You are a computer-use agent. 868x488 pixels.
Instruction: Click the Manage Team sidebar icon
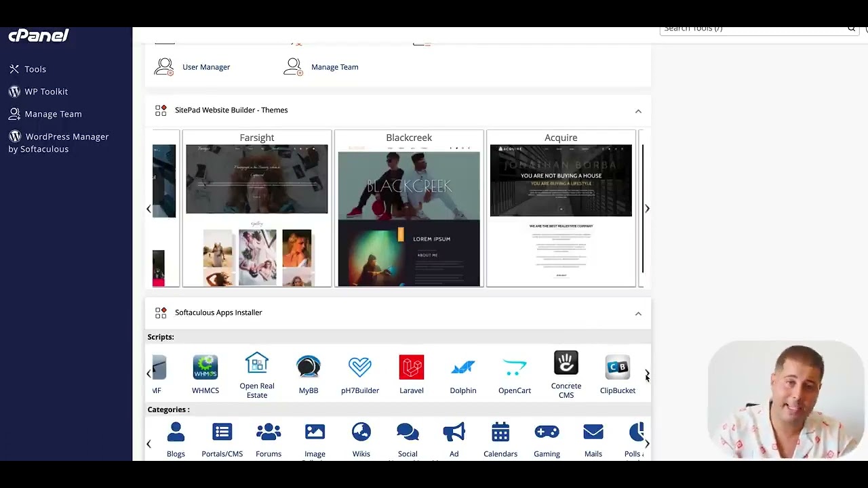coord(14,114)
